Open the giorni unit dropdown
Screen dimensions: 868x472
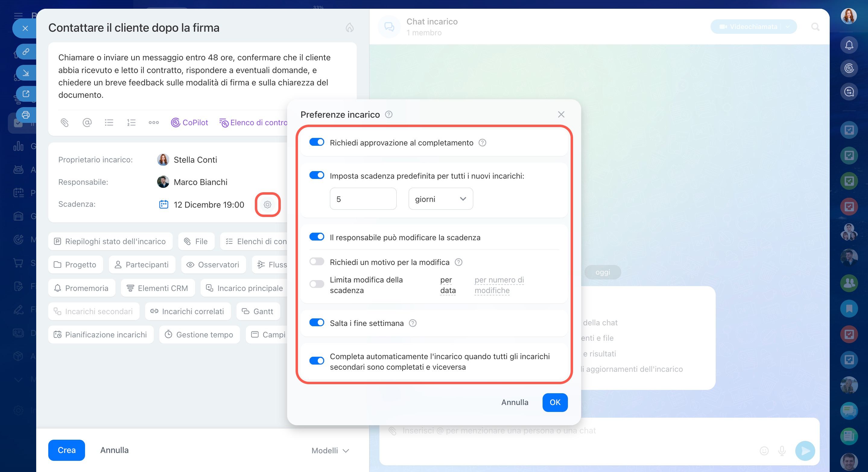point(440,199)
